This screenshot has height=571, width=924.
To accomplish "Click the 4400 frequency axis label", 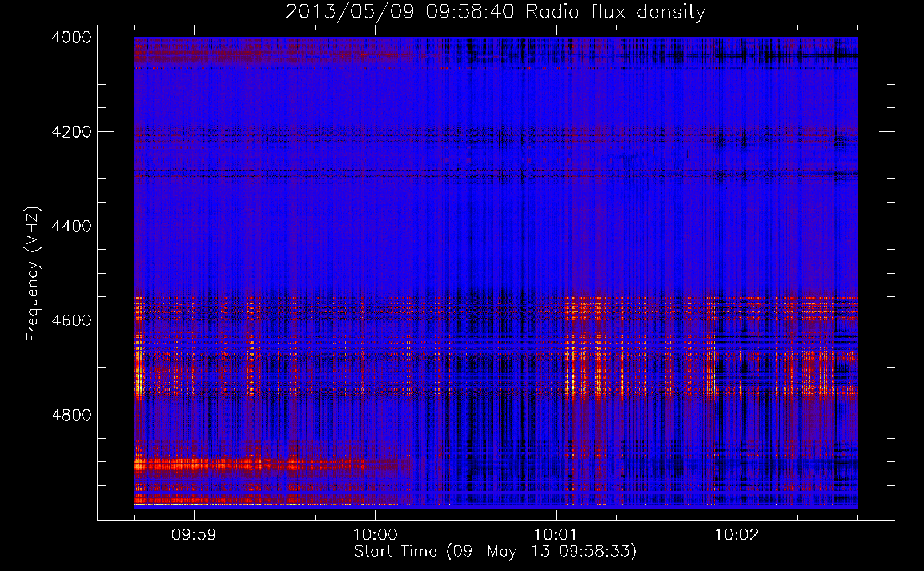I will click(71, 226).
